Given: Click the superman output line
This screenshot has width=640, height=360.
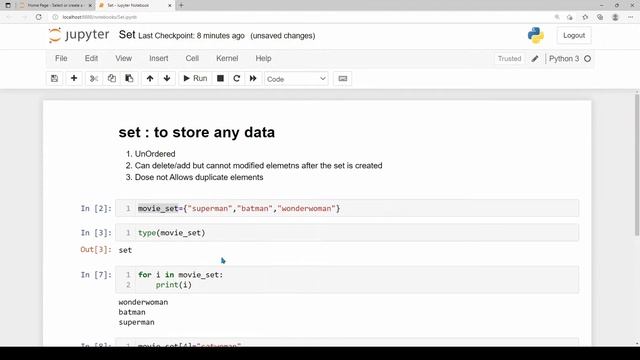Looking at the screenshot, I should click(136, 322).
